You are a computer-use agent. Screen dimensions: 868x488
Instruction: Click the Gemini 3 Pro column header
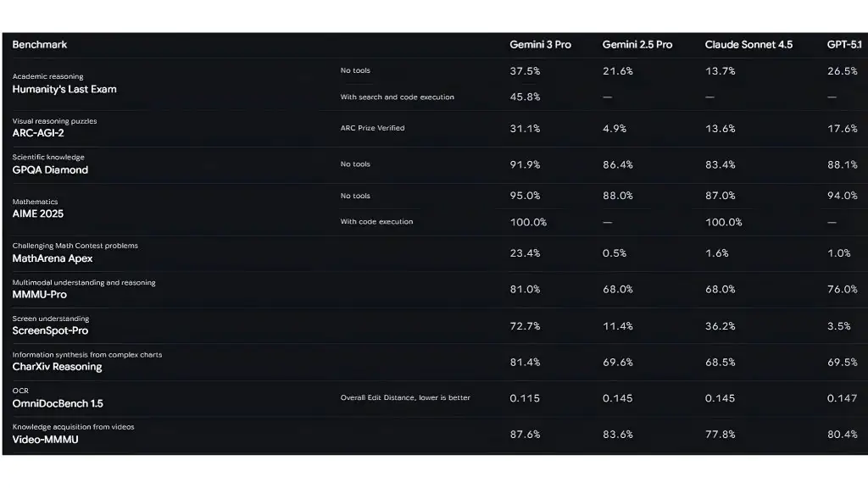point(540,45)
